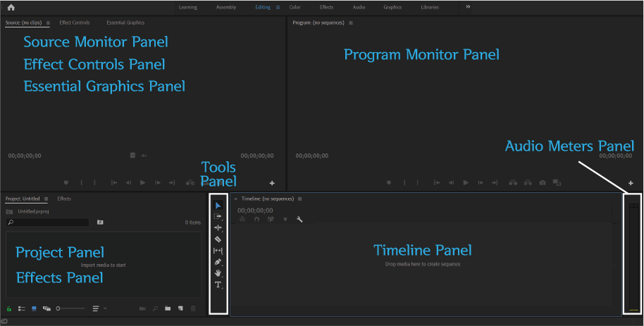Image resolution: width=644 pixels, height=326 pixels.
Task: Click the Program Monitor Export Frame camera
Action: pos(543,182)
